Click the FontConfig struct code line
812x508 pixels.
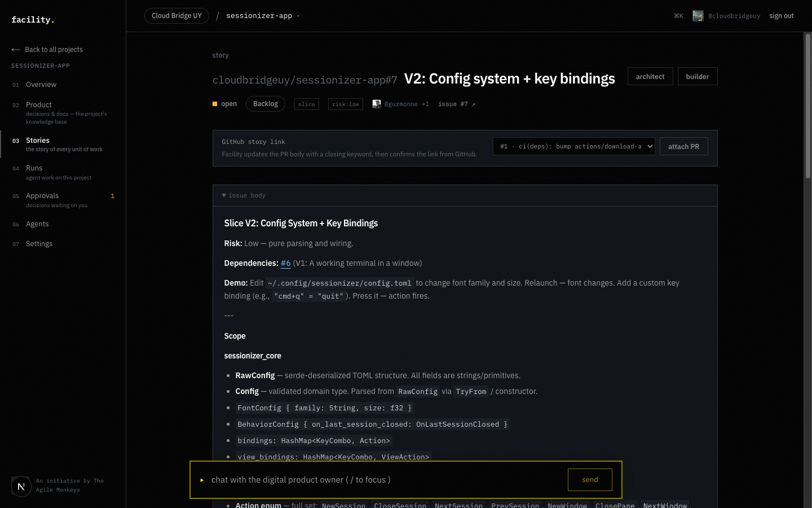pos(325,408)
